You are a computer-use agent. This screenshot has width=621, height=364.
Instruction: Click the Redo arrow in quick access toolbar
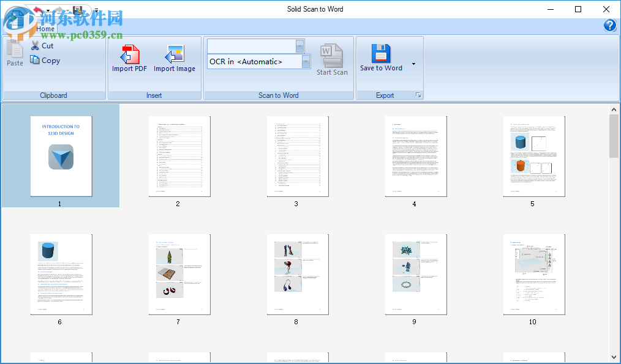coord(59,10)
